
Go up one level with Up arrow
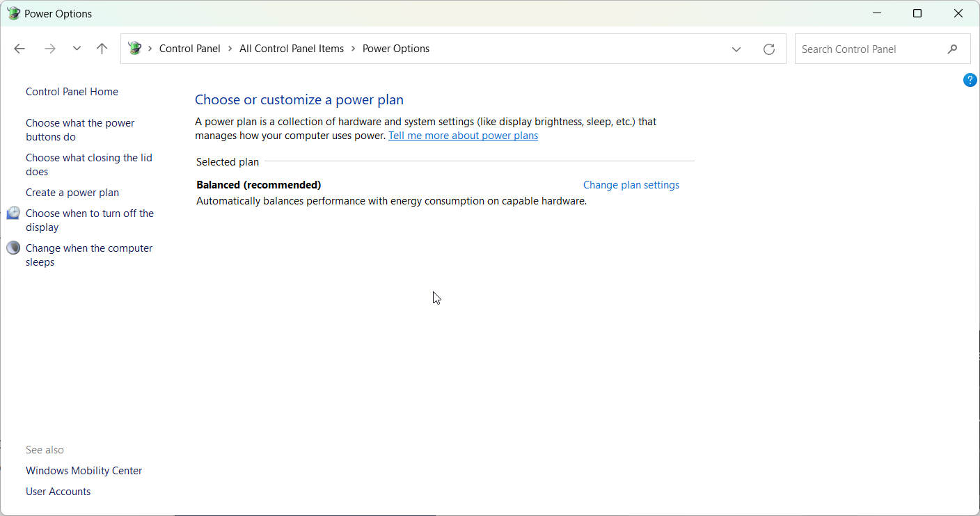pyautogui.click(x=102, y=49)
